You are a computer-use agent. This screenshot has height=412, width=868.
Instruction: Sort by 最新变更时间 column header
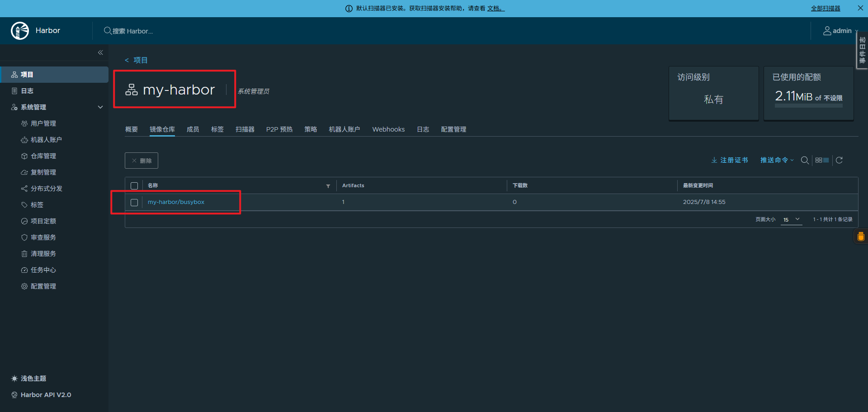698,185
